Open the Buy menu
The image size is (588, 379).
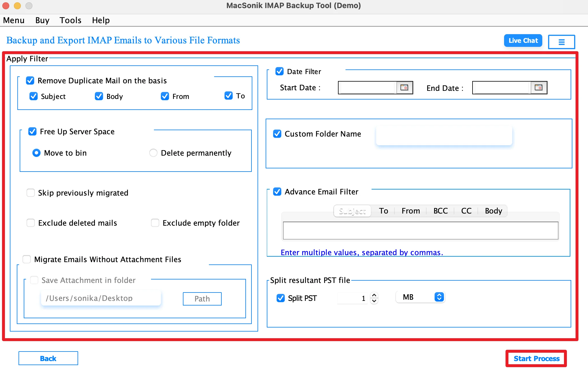pos(42,20)
